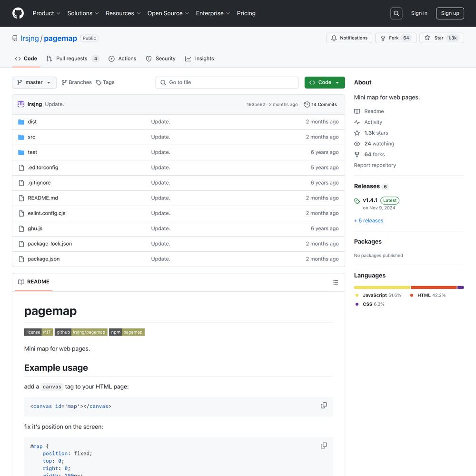Click the eye icon beside 24 watching
The width and height of the screenshot is (476, 476).
pos(357,144)
